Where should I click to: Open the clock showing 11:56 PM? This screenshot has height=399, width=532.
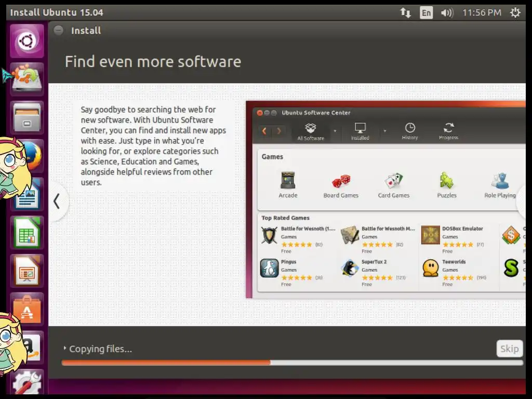point(482,12)
